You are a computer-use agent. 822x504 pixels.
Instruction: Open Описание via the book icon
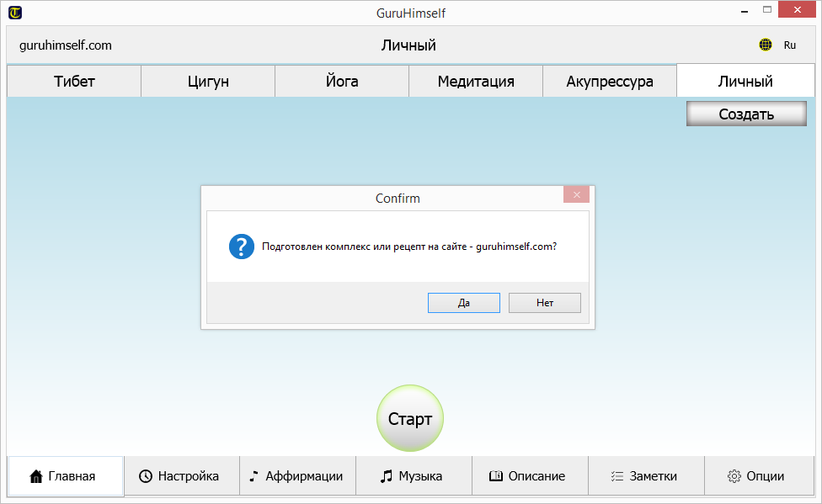[496, 476]
